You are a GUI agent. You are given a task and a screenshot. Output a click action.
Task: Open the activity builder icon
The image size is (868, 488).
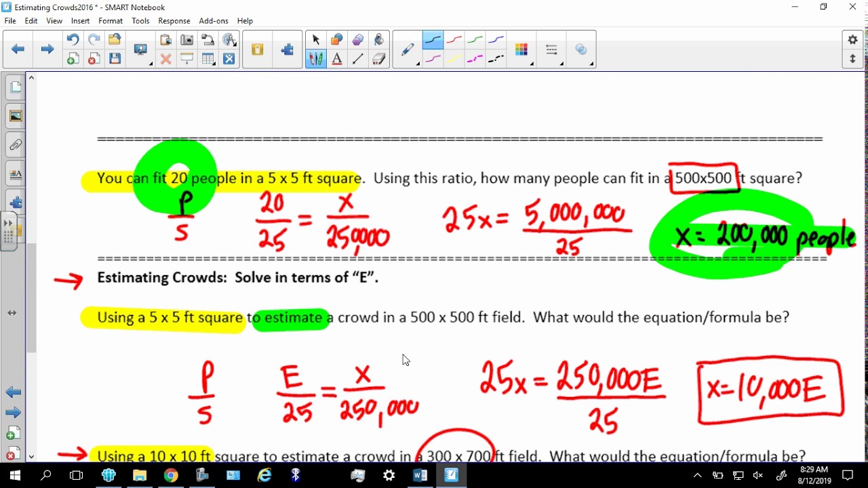[257, 49]
